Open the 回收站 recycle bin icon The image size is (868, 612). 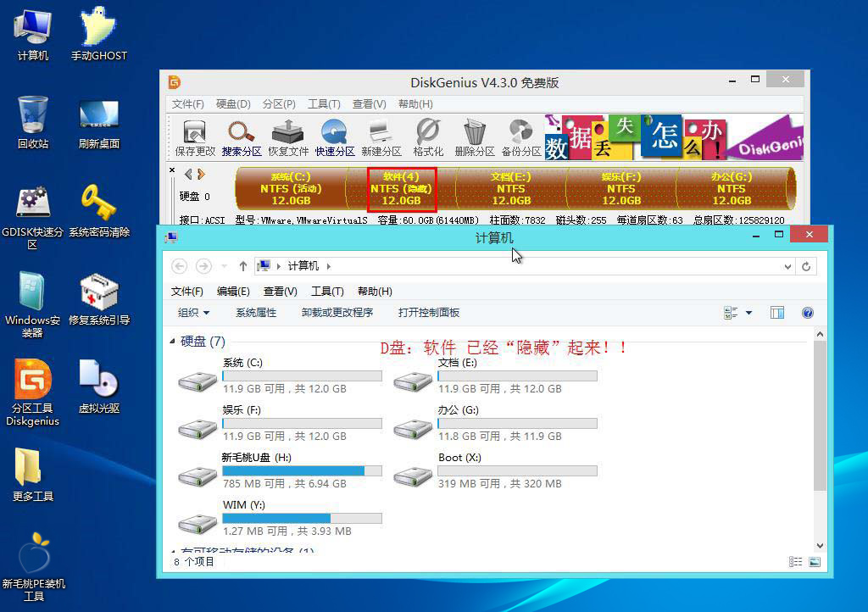click(x=33, y=122)
